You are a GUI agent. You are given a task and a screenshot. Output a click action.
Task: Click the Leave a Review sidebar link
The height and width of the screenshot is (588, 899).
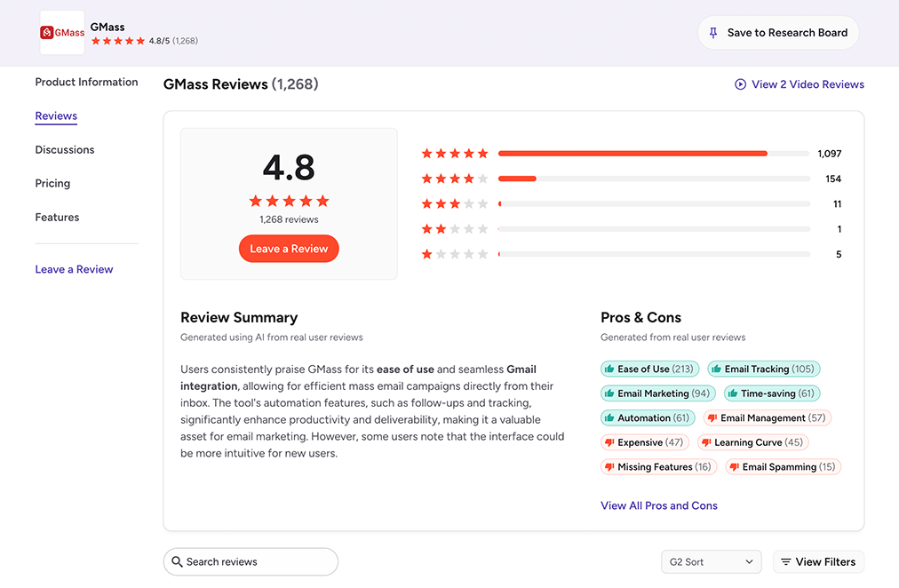pos(74,269)
